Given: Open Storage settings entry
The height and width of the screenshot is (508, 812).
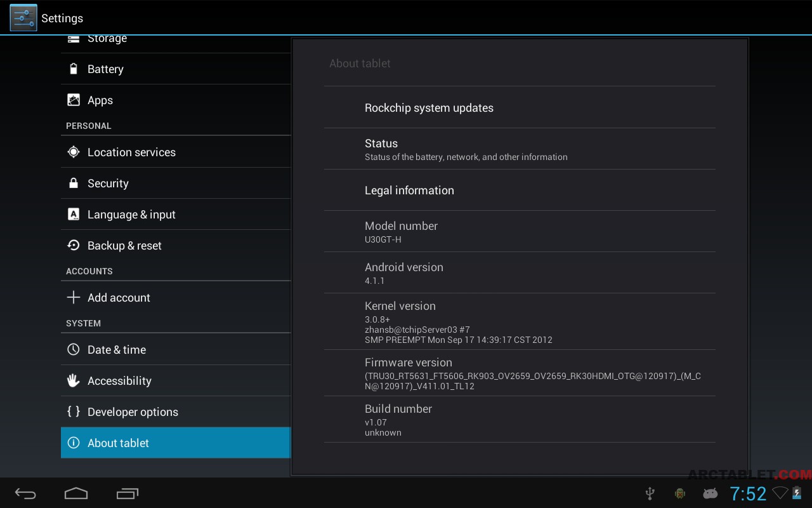Looking at the screenshot, I should click(x=176, y=43).
